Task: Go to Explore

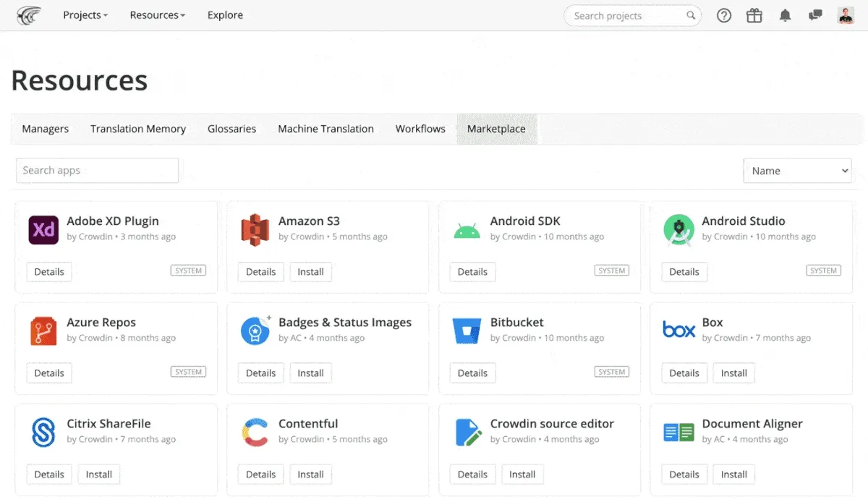Action: (225, 15)
